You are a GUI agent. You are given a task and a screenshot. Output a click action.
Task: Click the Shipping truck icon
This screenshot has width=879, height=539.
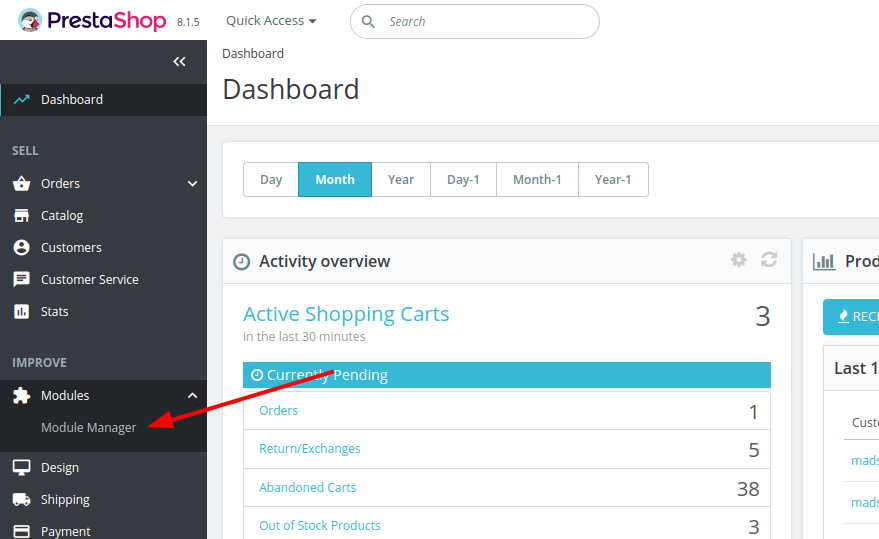[21, 500]
